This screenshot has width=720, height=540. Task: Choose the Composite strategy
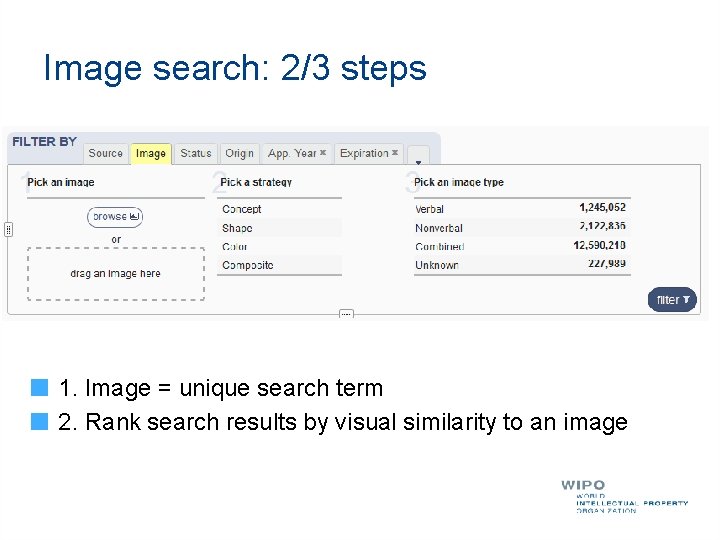tap(279, 265)
